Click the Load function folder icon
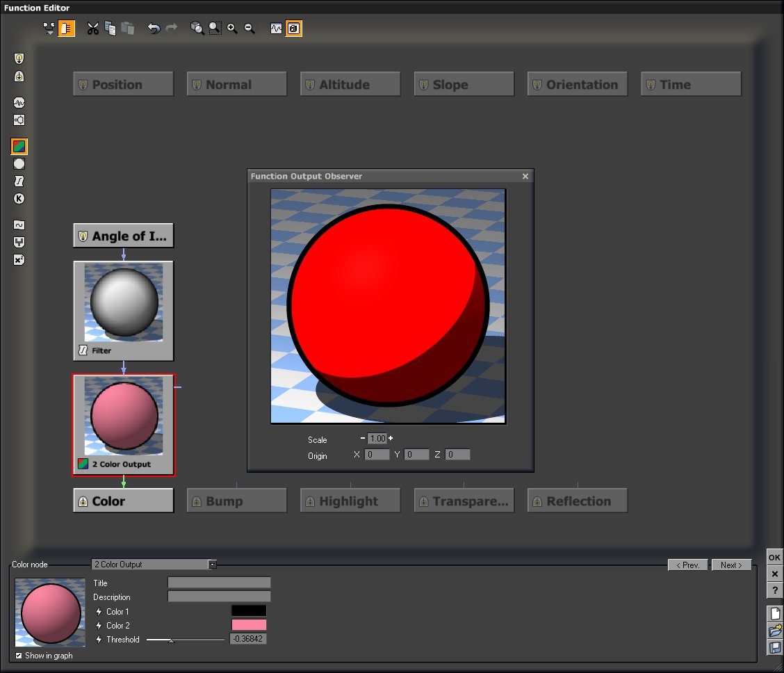The height and width of the screenshot is (673, 784). coord(774,631)
